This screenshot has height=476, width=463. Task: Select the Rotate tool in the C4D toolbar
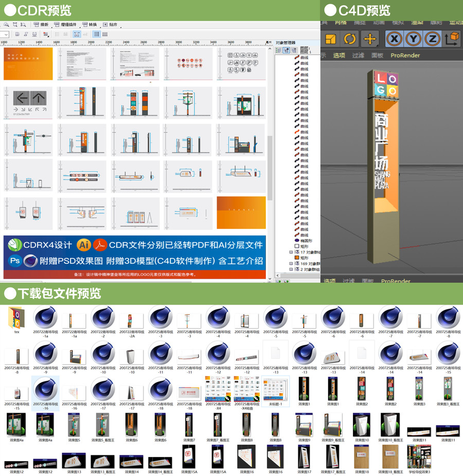coord(350,39)
